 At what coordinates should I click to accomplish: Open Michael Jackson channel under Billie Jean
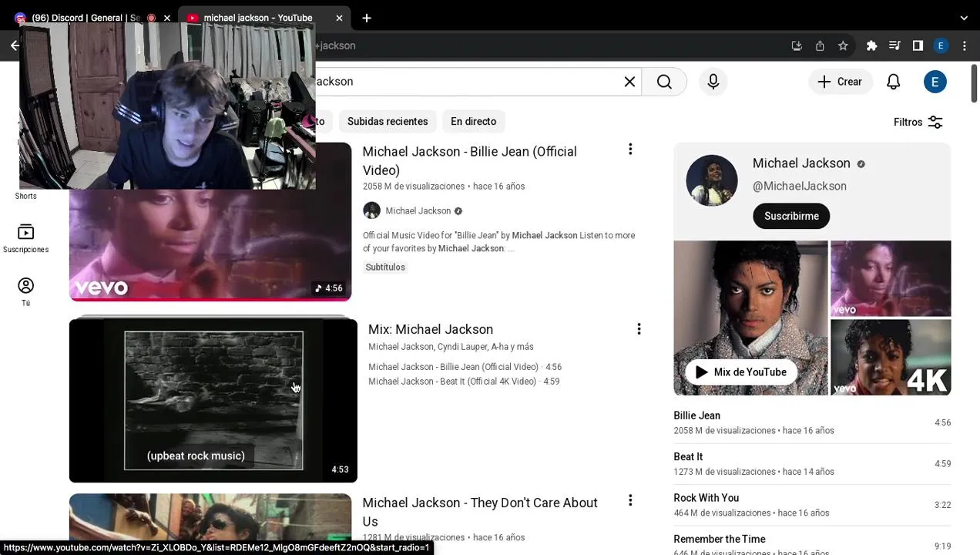(418, 210)
